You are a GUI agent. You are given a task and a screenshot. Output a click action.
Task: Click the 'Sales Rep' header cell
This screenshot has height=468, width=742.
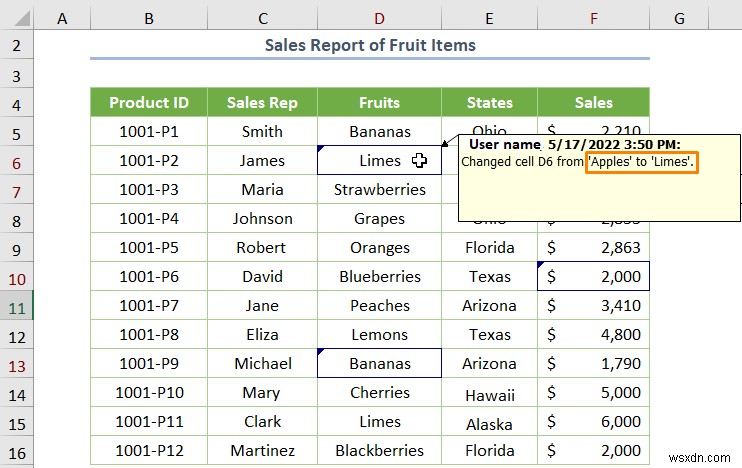(x=262, y=102)
